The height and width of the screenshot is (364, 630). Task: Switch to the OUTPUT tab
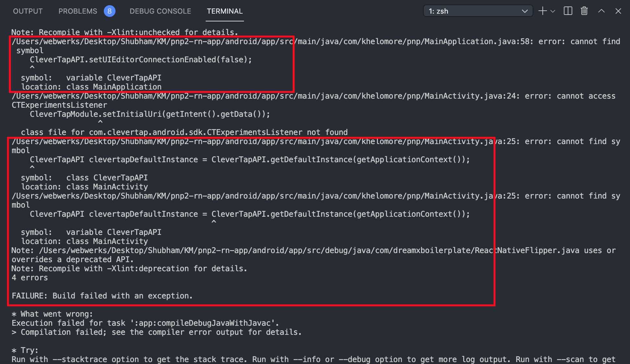[x=28, y=11]
